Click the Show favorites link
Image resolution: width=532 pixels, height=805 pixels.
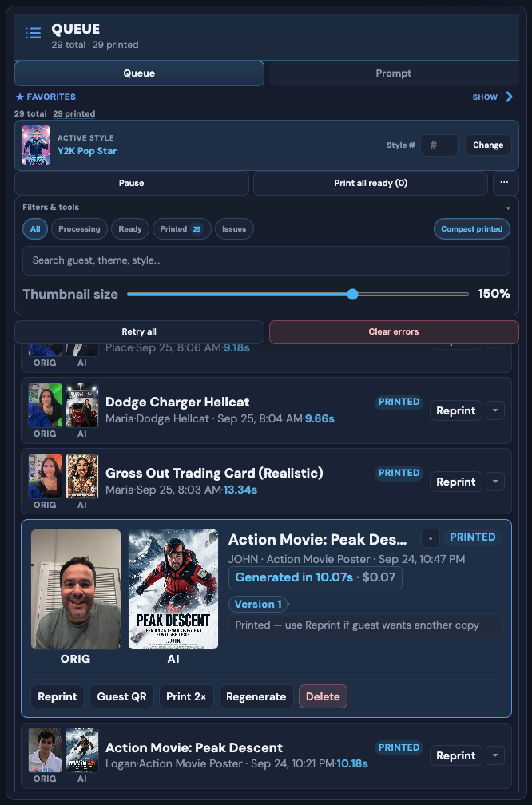point(485,97)
